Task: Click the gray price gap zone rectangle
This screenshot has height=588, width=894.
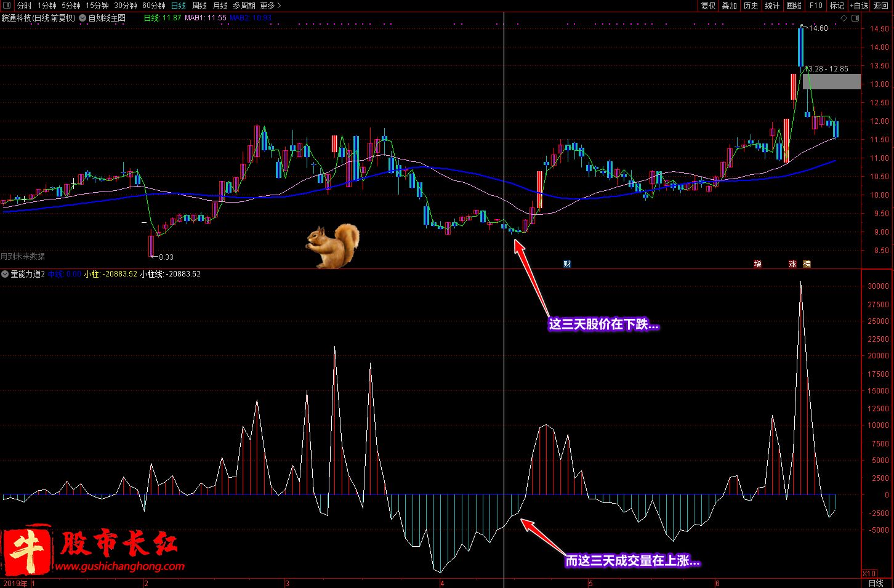Action: pyautogui.click(x=832, y=82)
